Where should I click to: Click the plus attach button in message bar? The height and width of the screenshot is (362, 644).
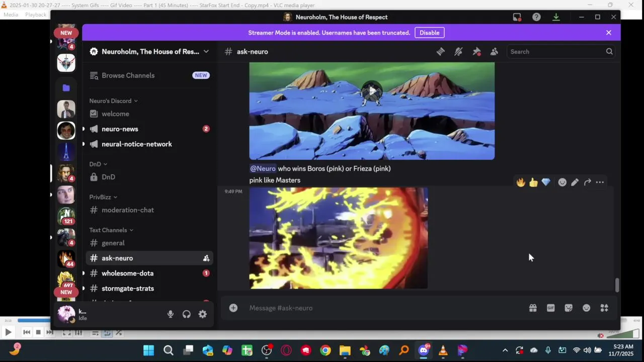[233, 308]
